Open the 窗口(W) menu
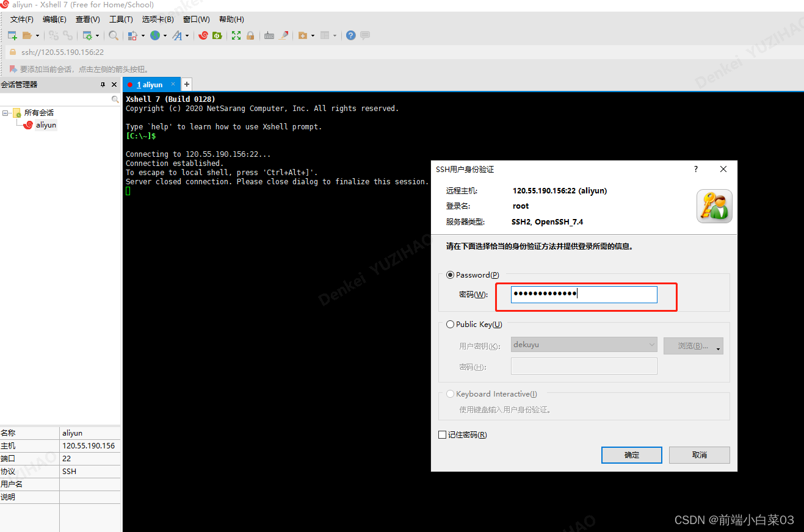 point(197,20)
